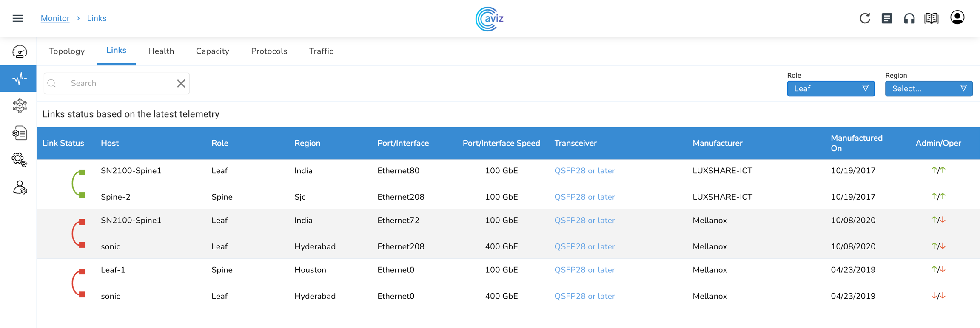The width and height of the screenshot is (980, 328).
Task: Open the hamburger navigation menu
Action: 18,18
